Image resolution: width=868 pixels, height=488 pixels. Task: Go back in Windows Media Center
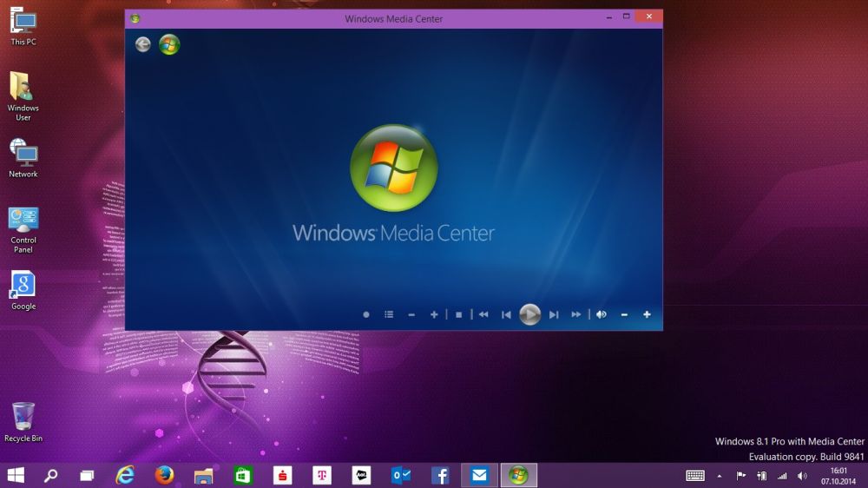click(x=143, y=44)
